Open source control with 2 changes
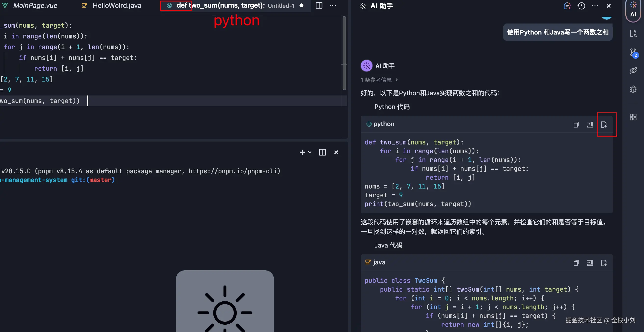This screenshot has height=332, width=644. click(x=633, y=53)
